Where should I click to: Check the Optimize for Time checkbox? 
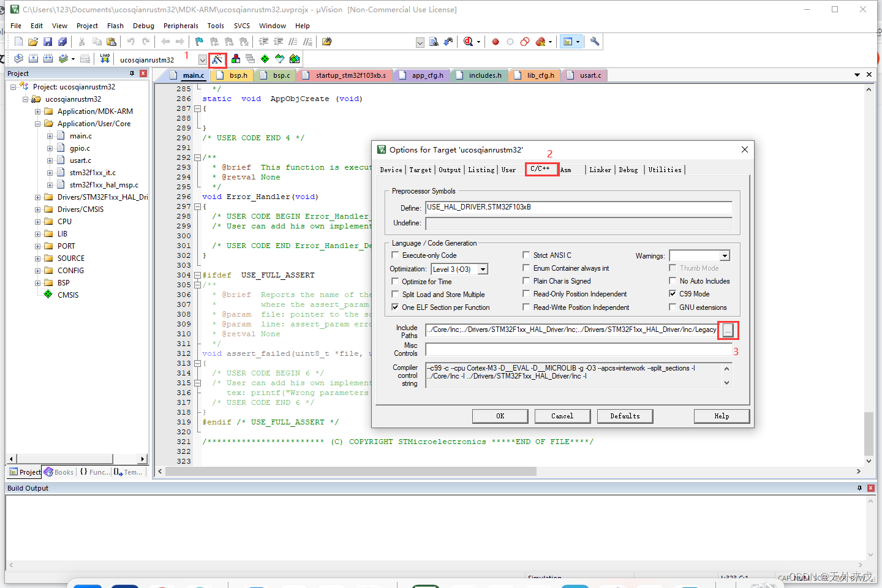pyautogui.click(x=395, y=281)
